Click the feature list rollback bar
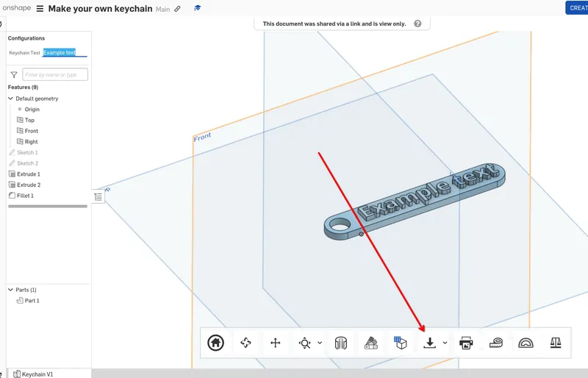 48,206
